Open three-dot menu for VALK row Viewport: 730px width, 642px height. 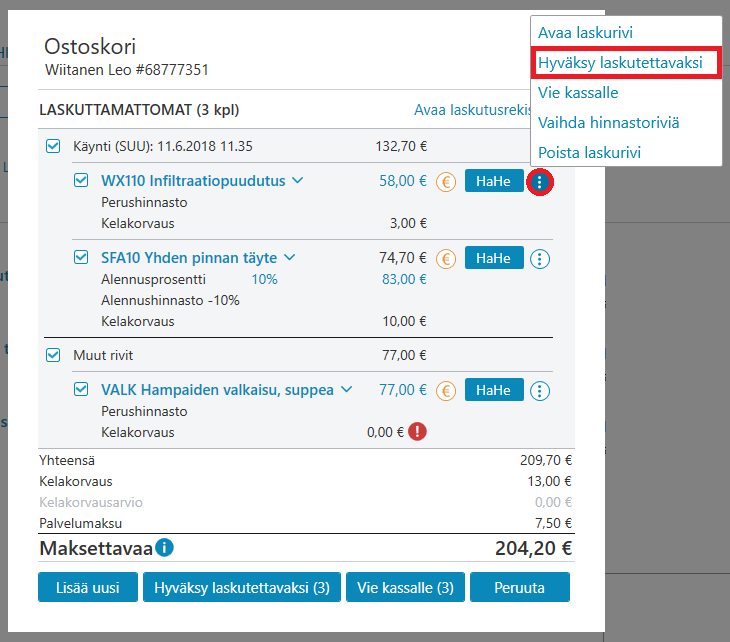coord(540,391)
